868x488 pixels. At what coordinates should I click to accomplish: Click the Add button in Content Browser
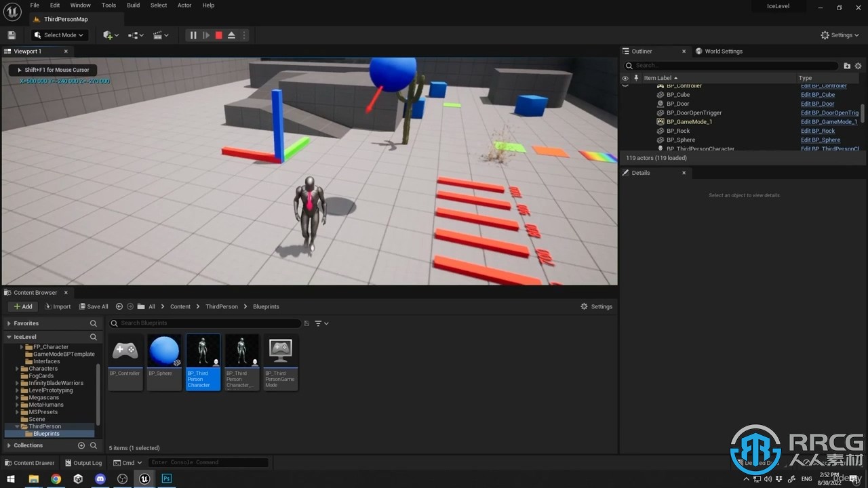(x=23, y=306)
